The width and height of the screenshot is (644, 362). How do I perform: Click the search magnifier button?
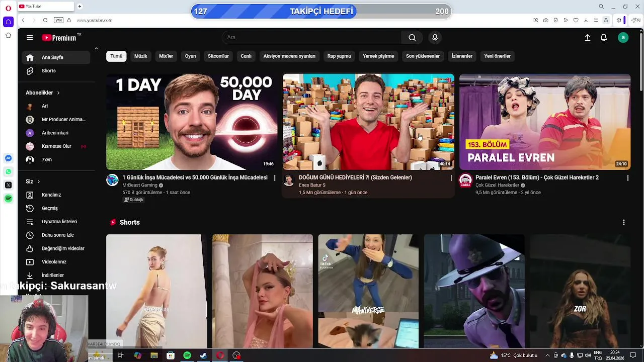[x=412, y=37]
